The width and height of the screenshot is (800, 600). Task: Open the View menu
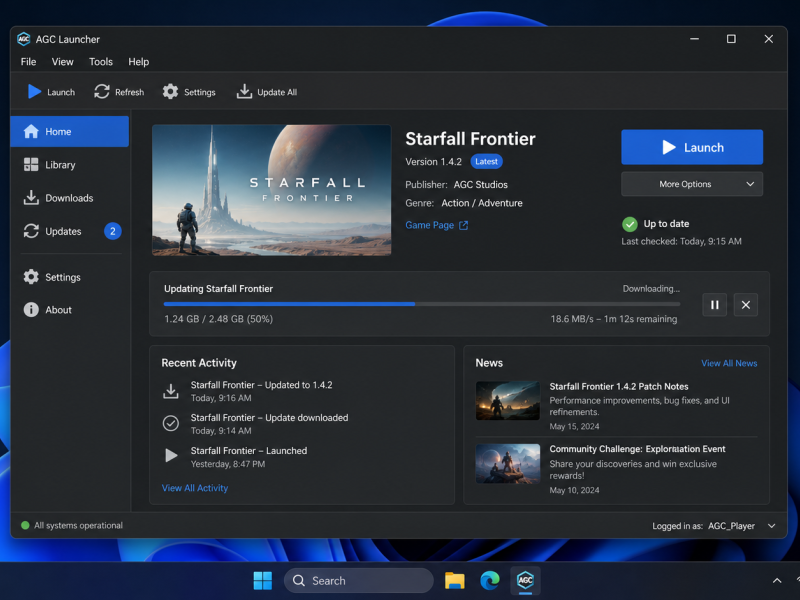click(62, 62)
